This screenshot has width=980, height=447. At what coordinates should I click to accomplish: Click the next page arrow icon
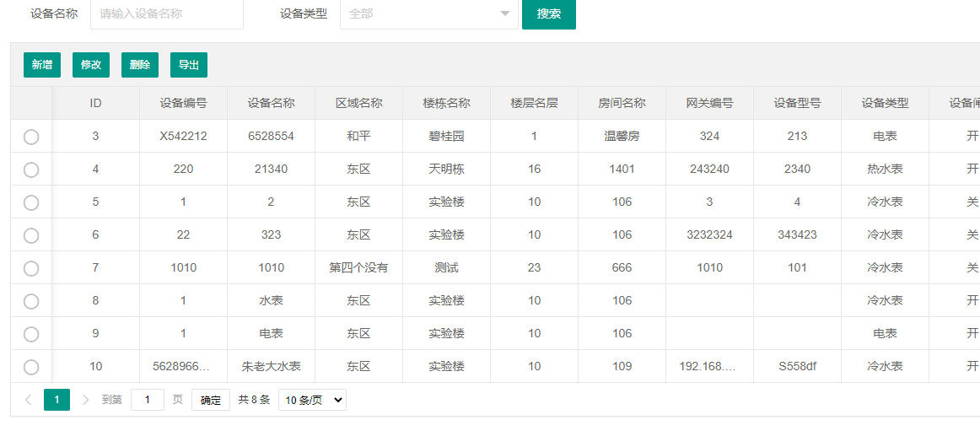pos(85,400)
